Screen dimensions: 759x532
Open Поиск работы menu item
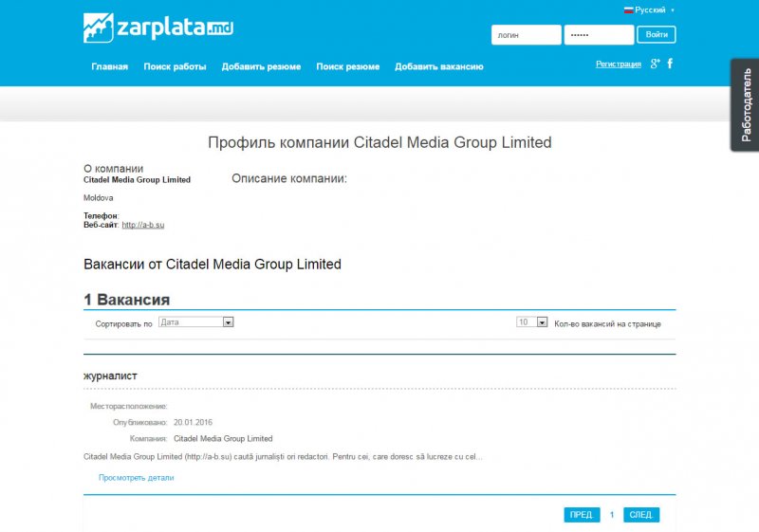175,66
